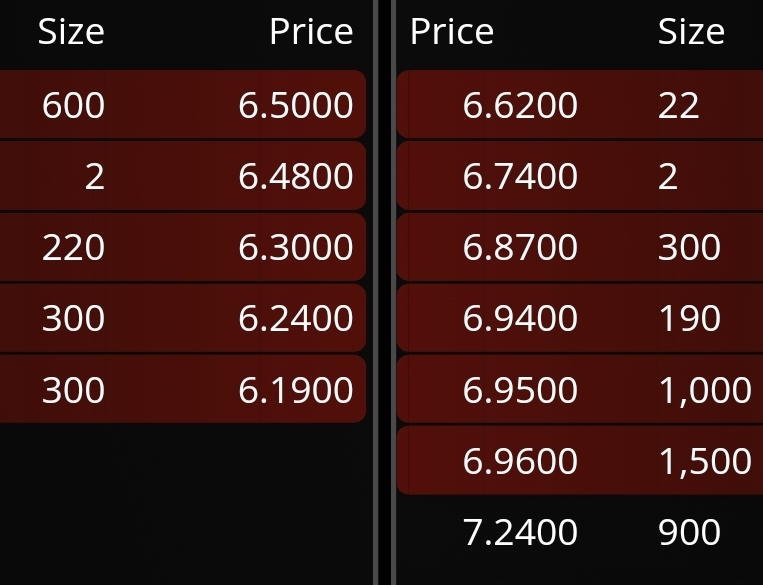The width and height of the screenshot is (763, 585).
Task: Click the 600 size bid cell
Action: pyautogui.click(x=73, y=105)
